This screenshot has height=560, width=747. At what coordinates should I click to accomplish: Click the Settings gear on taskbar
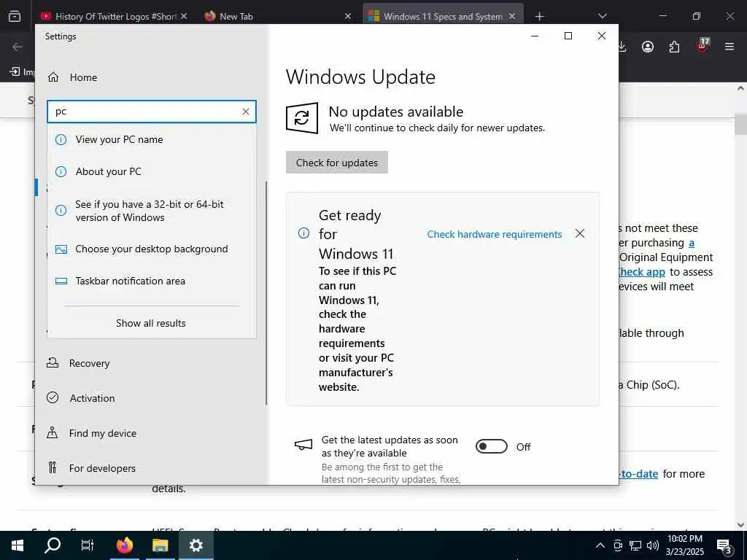196,545
